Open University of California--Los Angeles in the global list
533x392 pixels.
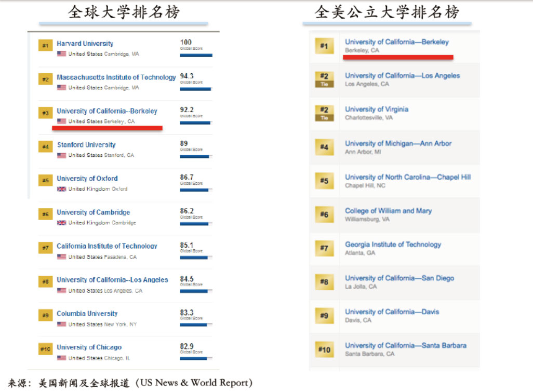[113, 279]
